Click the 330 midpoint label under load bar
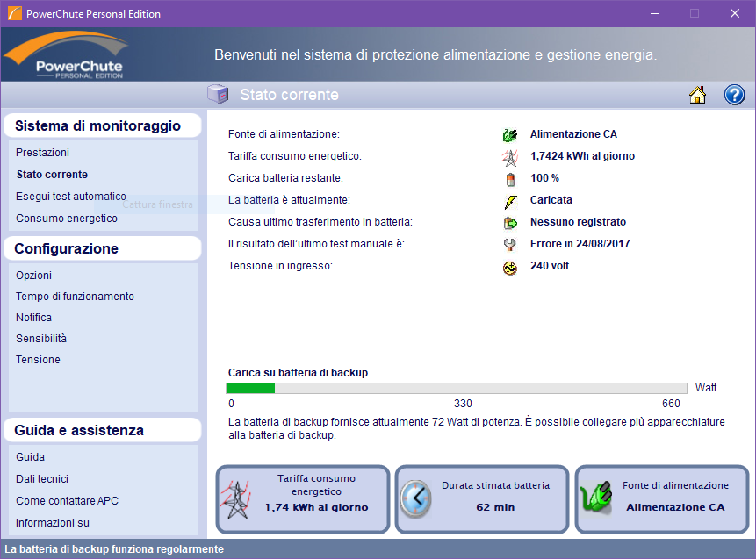Image resolution: width=756 pixels, height=559 pixels. point(463,404)
